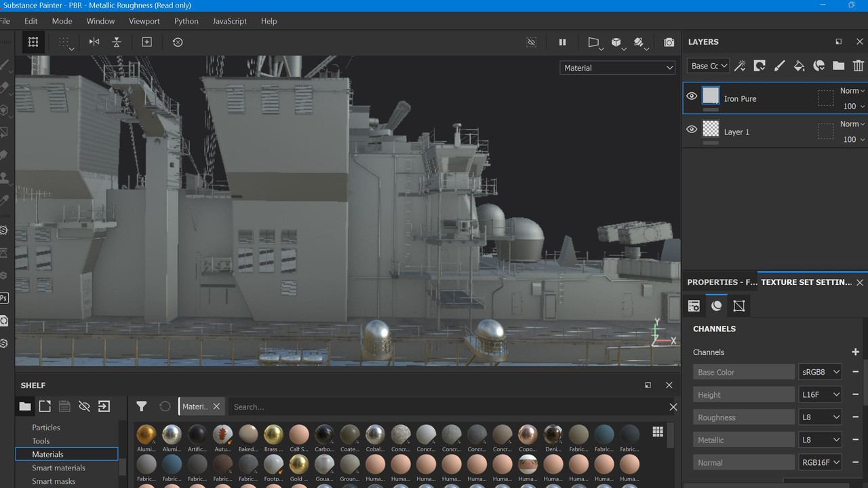Click the add mask icon in Layers
Image resolution: width=868 pixels, height=488 pixels.
759,66
